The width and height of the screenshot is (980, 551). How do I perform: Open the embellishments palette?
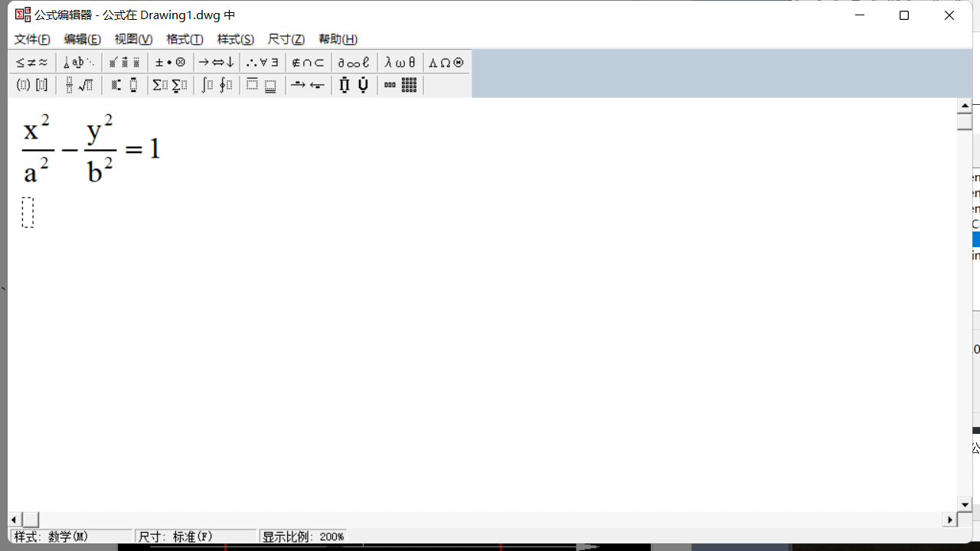pyautogui.click(x=125, y=63)
